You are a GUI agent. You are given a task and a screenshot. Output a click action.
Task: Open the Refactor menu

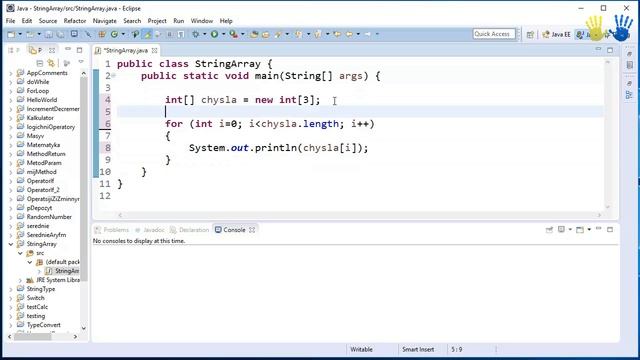(75, 21)
